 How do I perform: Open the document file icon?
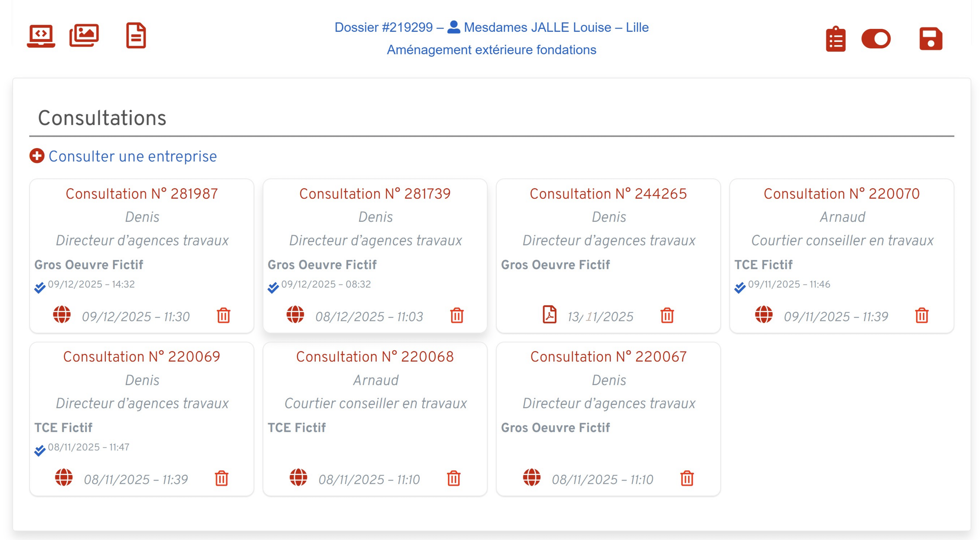(x=136, y=36)
